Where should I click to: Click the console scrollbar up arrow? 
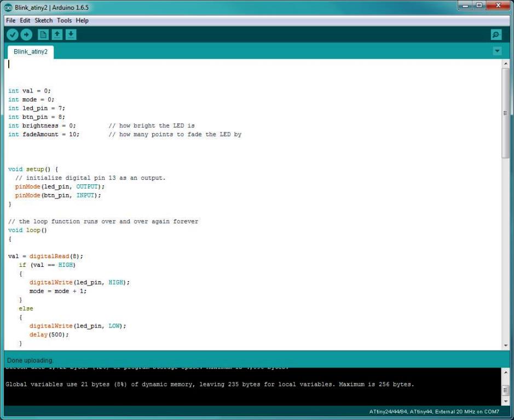tap(505, 372)
